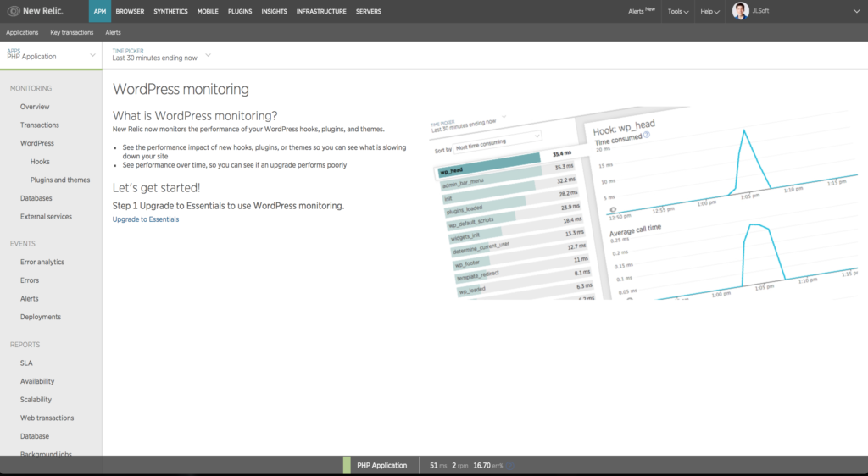Open Alerts in the sub-navigation bar
The image size is (868, 476).
(x=113, y=33)
